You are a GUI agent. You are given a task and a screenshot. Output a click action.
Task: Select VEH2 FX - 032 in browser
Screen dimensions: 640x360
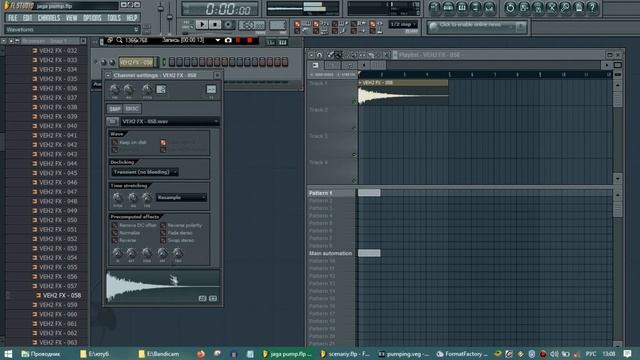pos(58,51)
